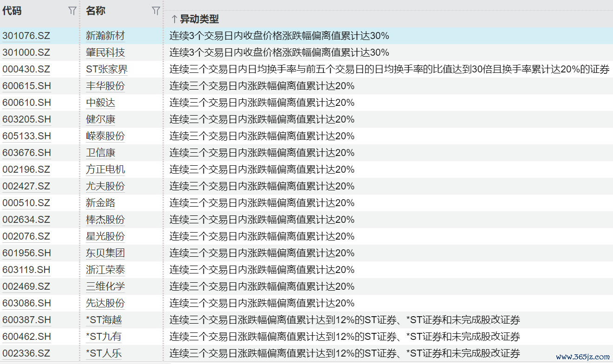Open 棒杰股份 stock name link
The width and height of the screenshot is (613, 364).
point(105,220)
